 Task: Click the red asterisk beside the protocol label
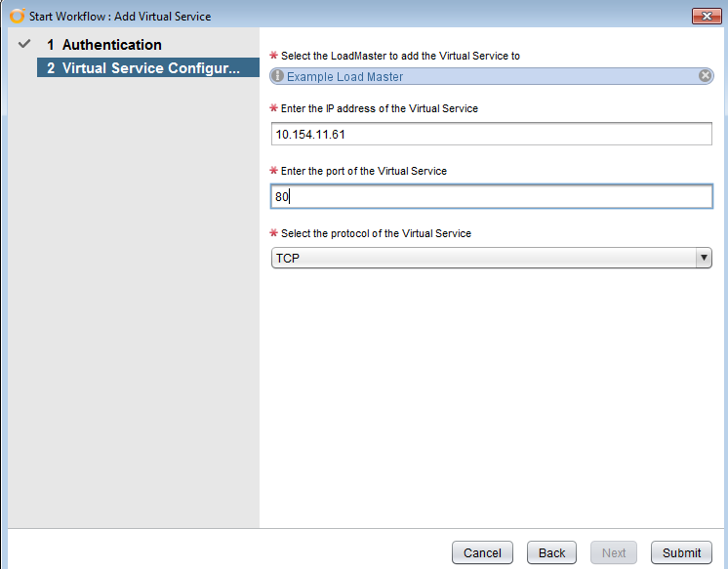pyautogui.click(x=274, y=232)
